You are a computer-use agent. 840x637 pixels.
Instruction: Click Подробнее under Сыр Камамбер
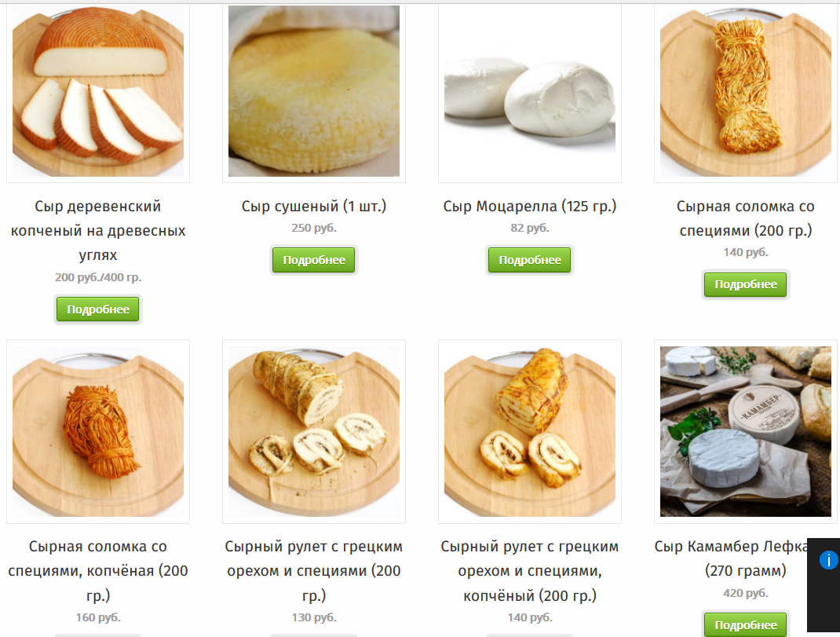tap(746, 624)
